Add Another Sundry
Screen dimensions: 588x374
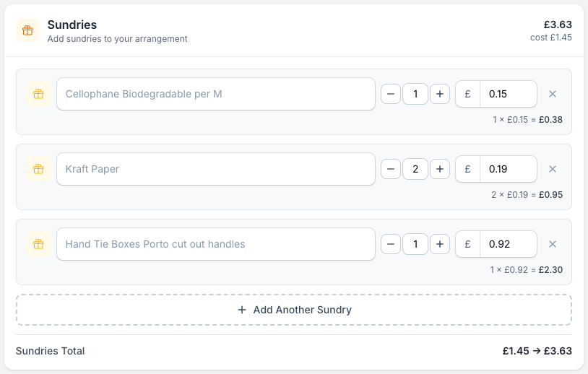(294, 310)
